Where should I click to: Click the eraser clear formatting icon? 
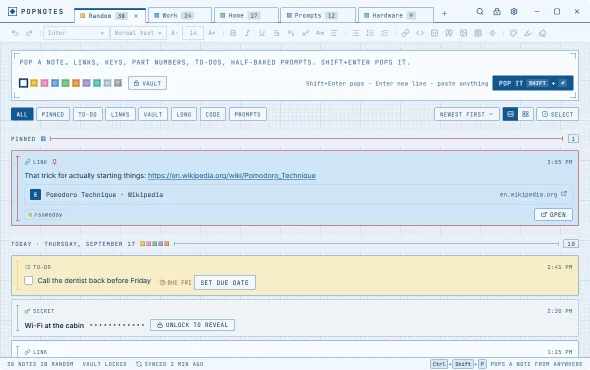click(542, 33)
